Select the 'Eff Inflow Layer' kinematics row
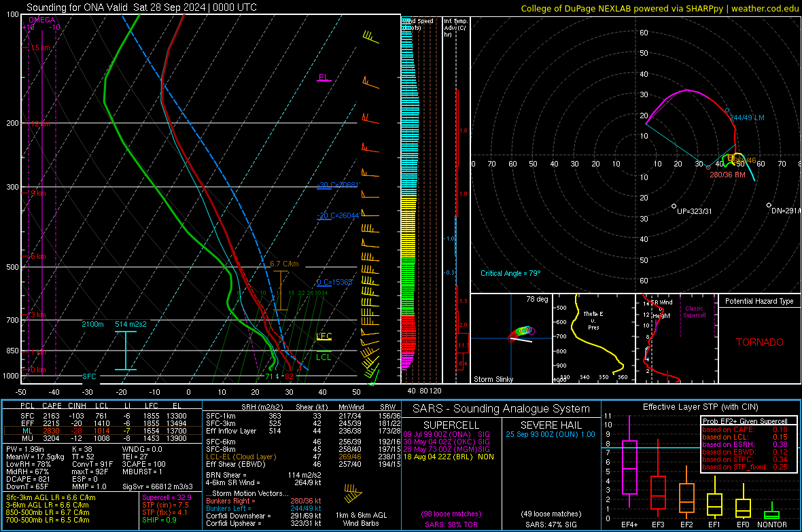This screenshot has height=532, width=802. 303,431
